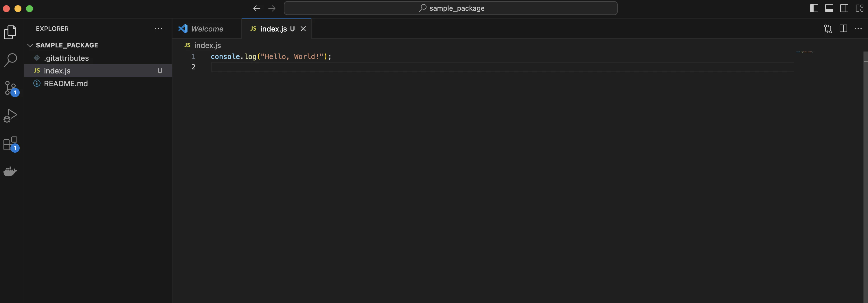This screenshot has width=868, height=303.
Task: Close the index.js tab
Action: coord(303,29)
